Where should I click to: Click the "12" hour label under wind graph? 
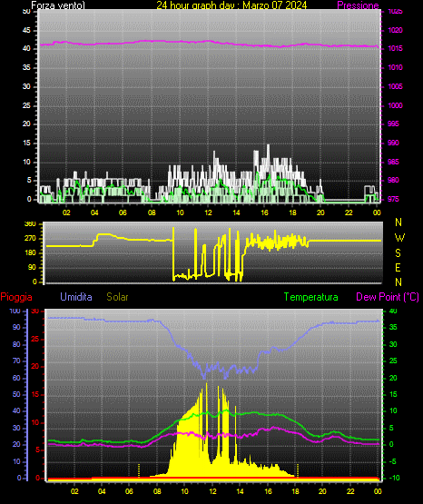[x=208, y=212]
